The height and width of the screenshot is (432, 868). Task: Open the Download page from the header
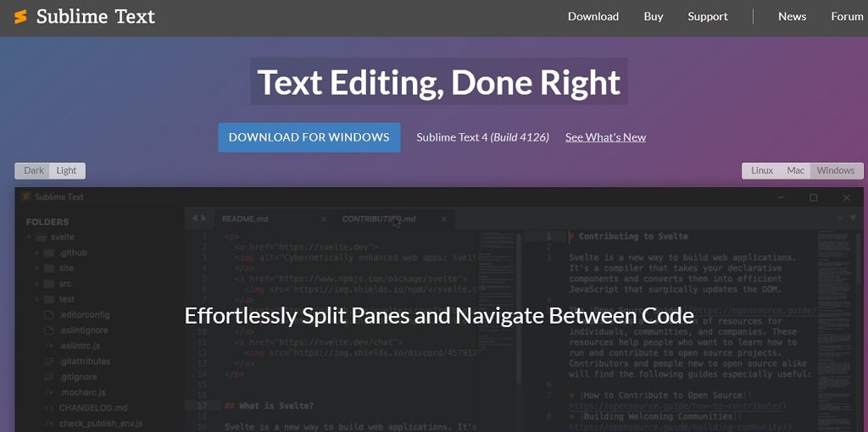593,17
